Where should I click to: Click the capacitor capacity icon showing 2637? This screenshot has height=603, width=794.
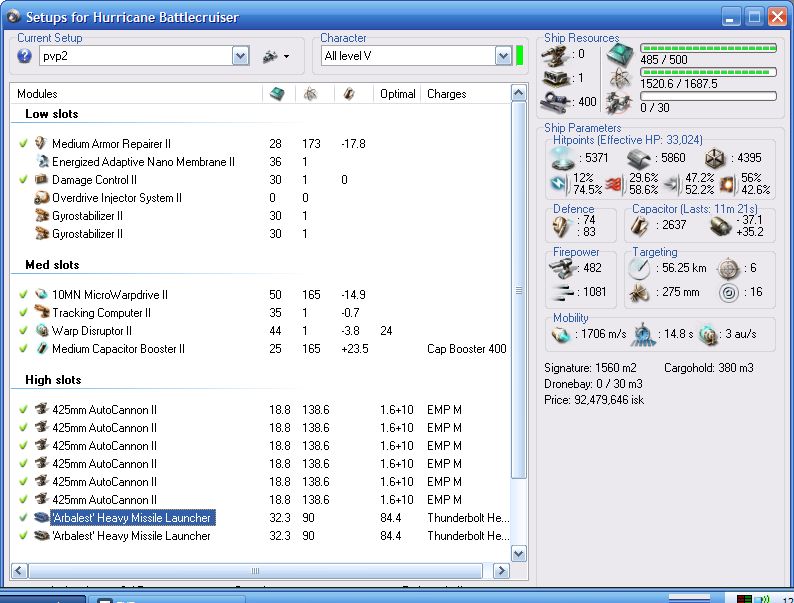640,226
